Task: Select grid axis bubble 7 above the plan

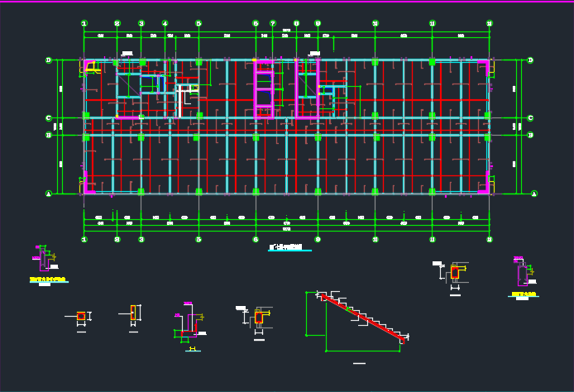Action: [273, 23]
